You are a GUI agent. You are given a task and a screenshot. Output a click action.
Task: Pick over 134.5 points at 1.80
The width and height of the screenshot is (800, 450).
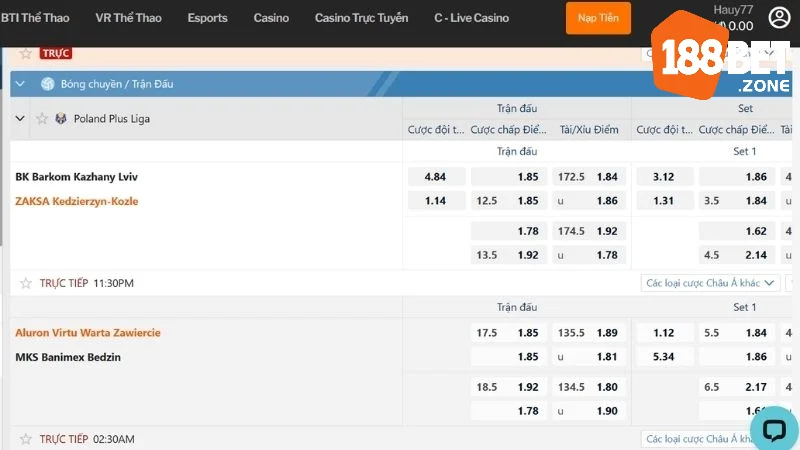click(x=589, y=387)
